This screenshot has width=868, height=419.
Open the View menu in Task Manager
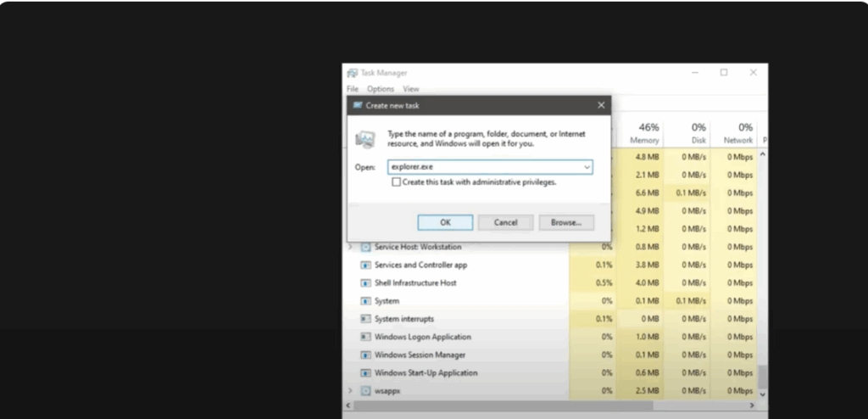[x=411, y=89]
